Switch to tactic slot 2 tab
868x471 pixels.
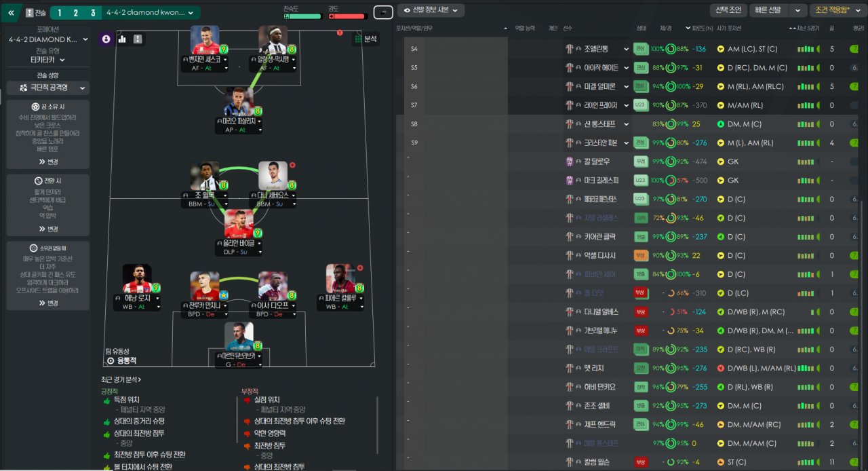pos(75,13)
